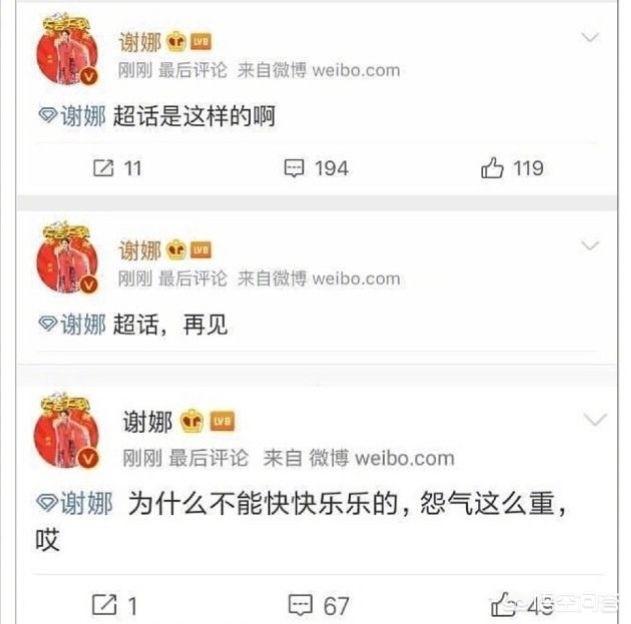Image resolution: width=631 pixels, height=624 pixels.
Task: Open 谢娜 super topic link in 超话，再见 post
Action: [72, 324]
